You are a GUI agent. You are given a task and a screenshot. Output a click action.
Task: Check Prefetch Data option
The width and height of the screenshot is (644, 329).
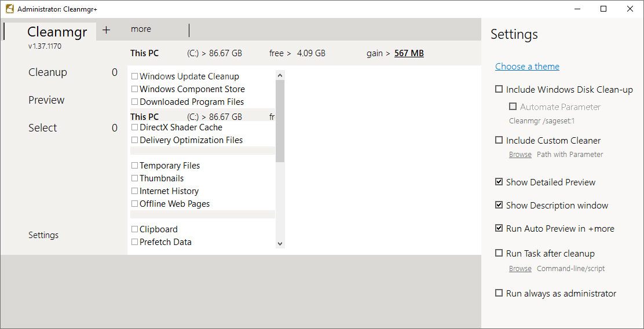tap(134, 242)
